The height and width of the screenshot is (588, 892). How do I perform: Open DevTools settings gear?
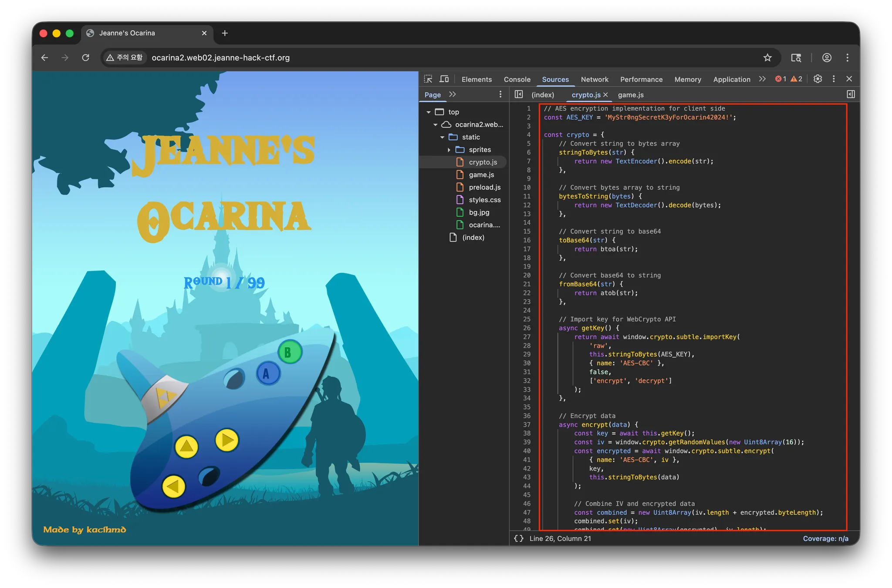pos(818,79)
